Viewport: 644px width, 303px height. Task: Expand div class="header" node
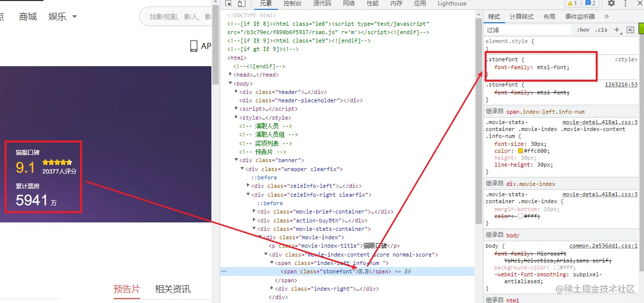coord(237,91)
